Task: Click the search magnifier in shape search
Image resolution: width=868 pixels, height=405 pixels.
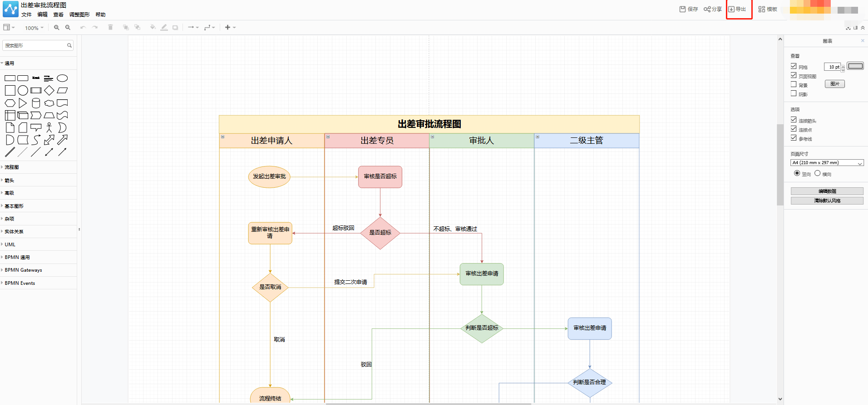Action: (x=69, y=45)
